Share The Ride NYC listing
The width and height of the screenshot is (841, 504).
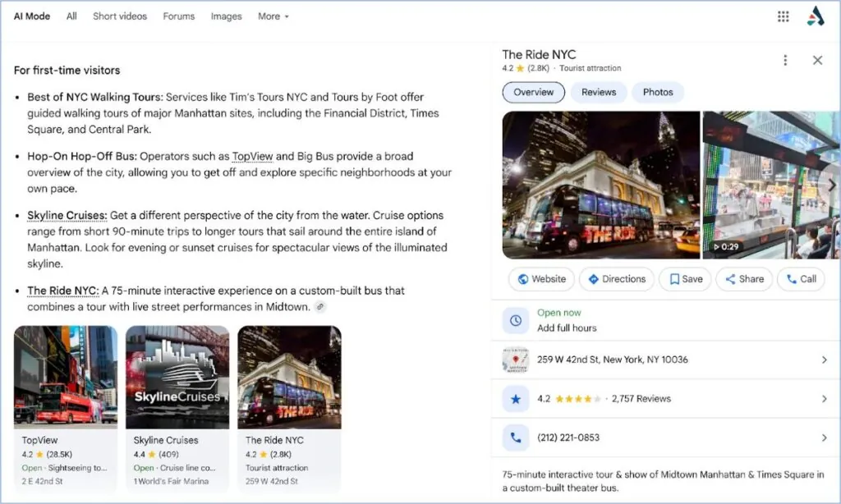(x=744, y=279)
